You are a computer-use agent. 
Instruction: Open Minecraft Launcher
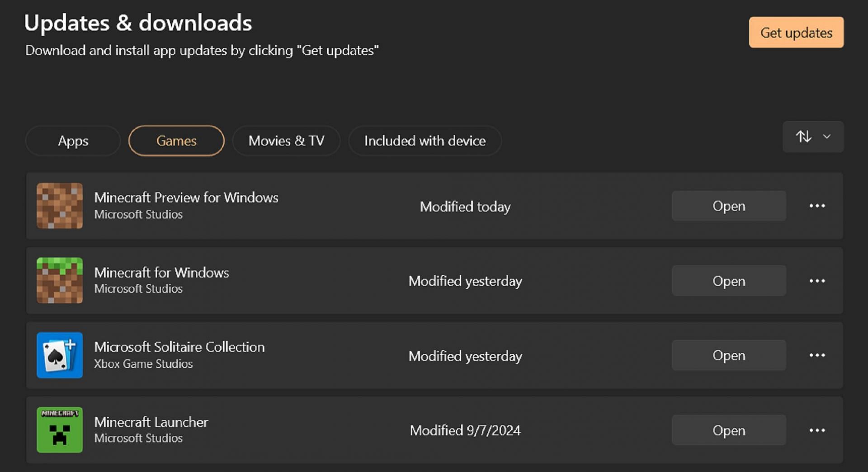pyautogui.click(x=729, y=430)
